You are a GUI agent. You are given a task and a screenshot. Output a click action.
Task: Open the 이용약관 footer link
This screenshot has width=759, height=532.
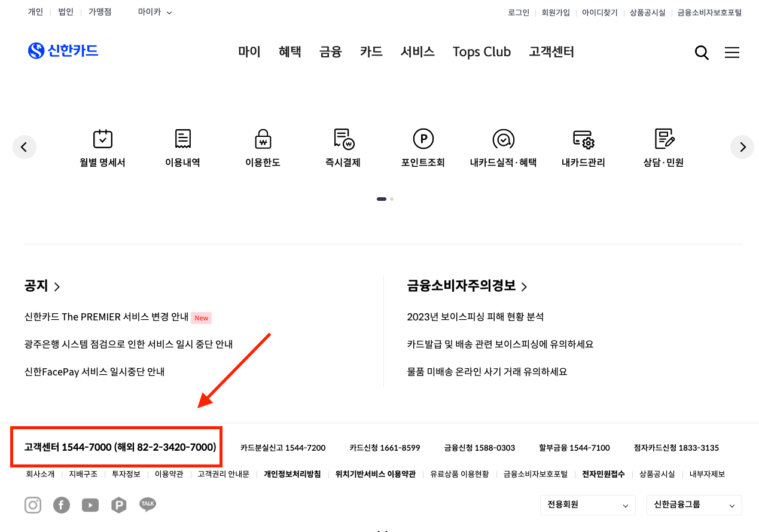169,474
